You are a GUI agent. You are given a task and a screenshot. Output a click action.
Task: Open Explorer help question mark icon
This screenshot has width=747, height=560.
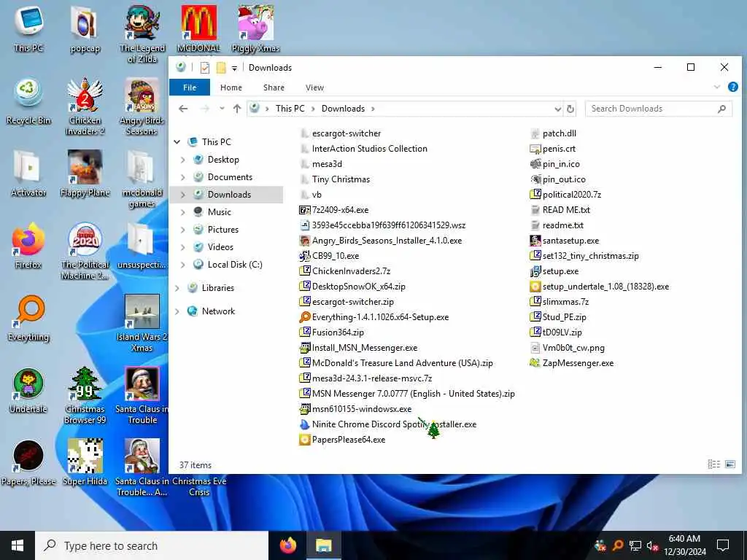[732, 87]
